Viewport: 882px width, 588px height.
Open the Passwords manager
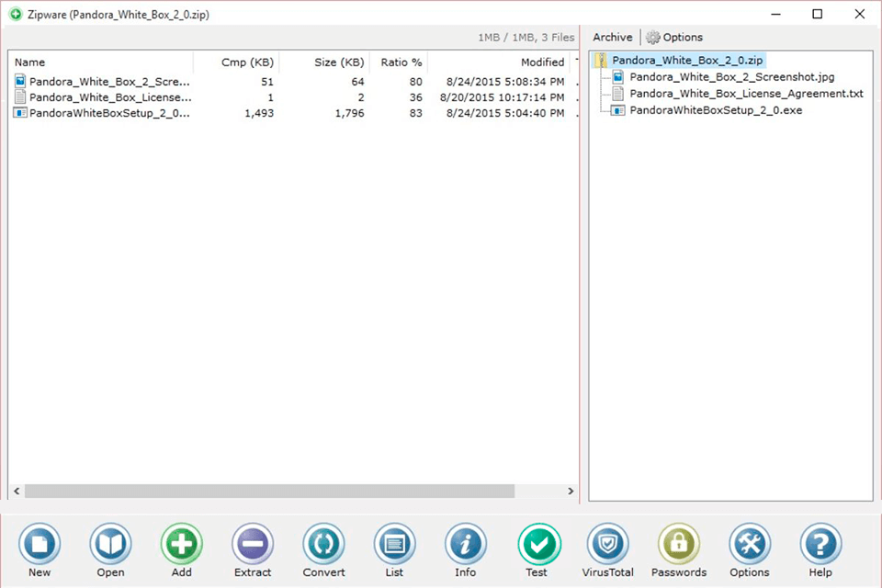pyautogui.click(x=678, y=549)
